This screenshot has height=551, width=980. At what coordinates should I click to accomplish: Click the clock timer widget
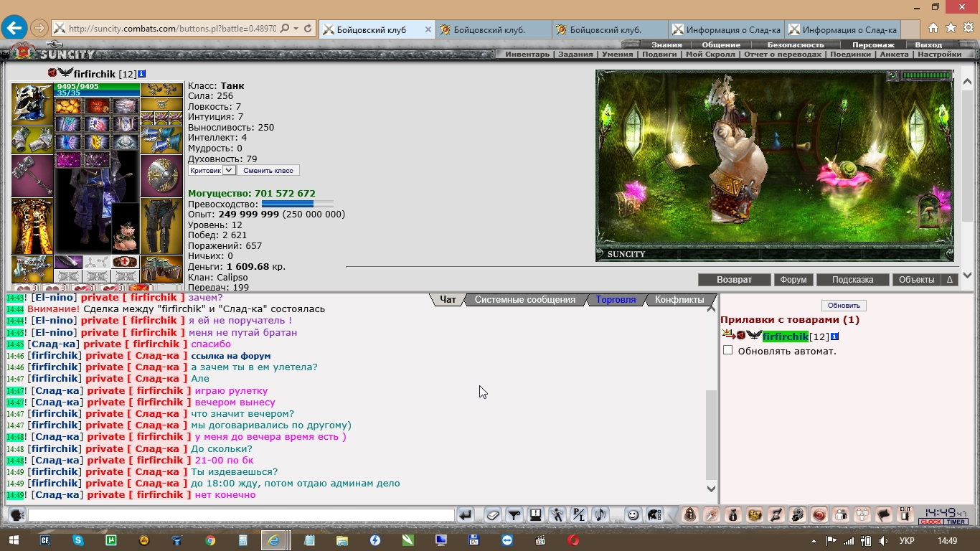[x=943, y=515]
